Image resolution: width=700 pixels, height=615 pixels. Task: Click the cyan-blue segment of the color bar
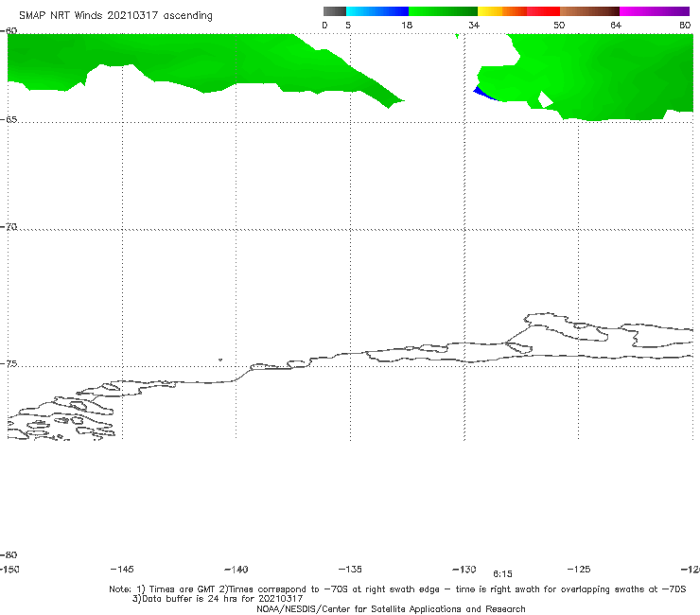pos(377,11)
